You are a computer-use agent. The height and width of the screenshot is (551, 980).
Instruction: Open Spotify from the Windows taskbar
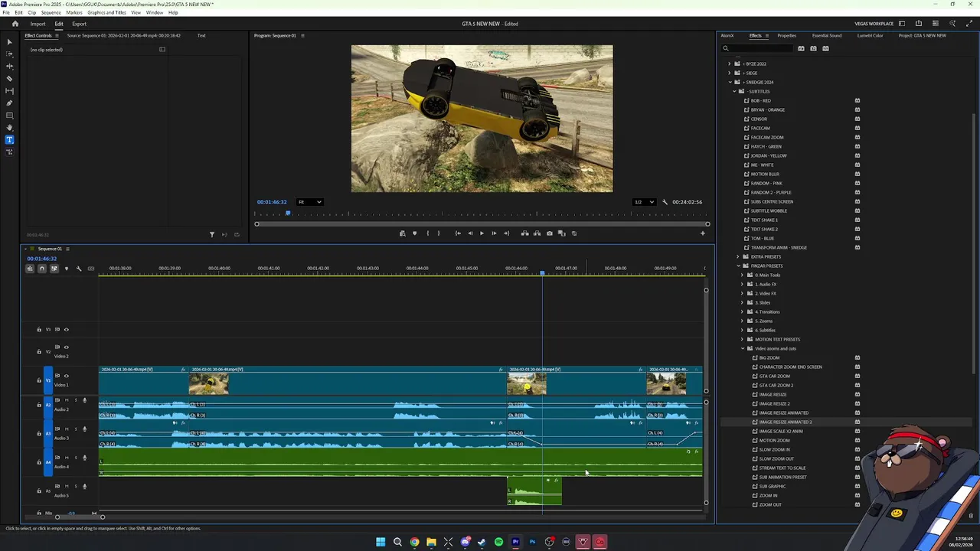tap(498, 542)
